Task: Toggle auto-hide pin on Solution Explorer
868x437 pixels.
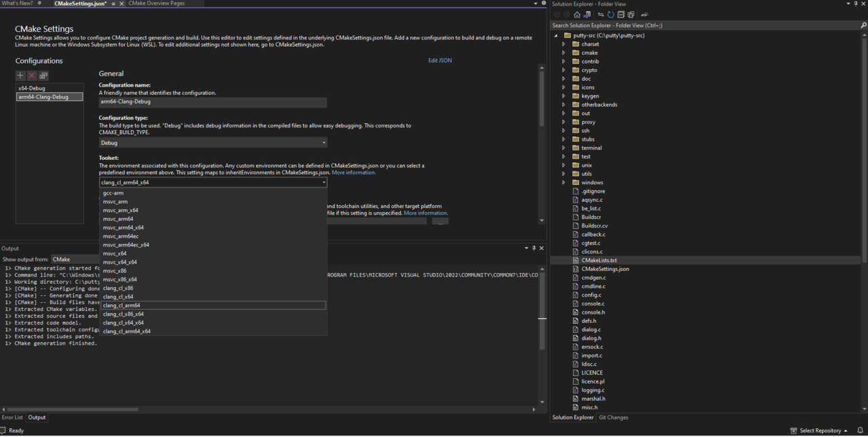Action: [856, 3]
